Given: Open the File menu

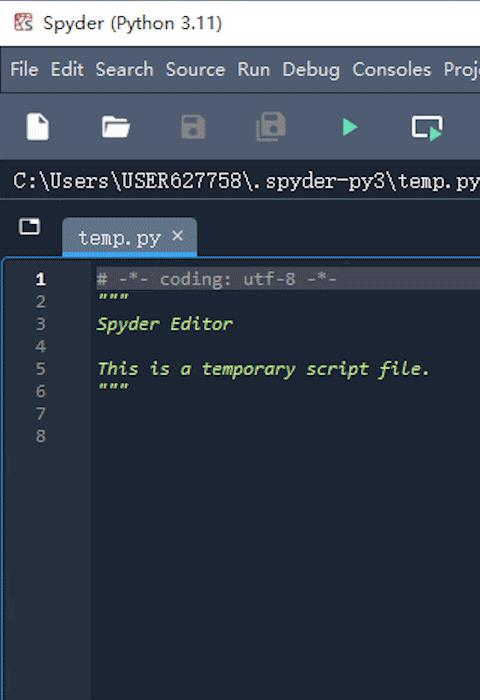Looking at the screenshot, I should (24, 70).
